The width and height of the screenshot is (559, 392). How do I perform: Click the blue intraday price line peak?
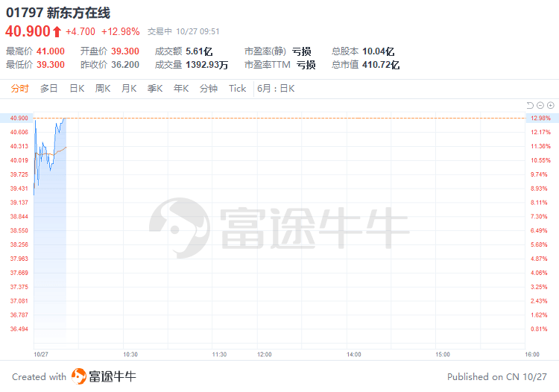point(65,118)
